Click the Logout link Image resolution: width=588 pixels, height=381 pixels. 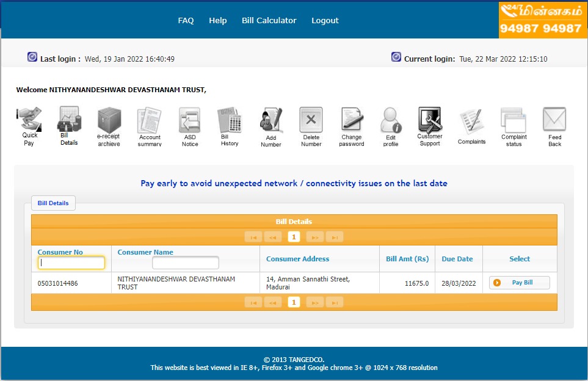[x=325, y=20]
